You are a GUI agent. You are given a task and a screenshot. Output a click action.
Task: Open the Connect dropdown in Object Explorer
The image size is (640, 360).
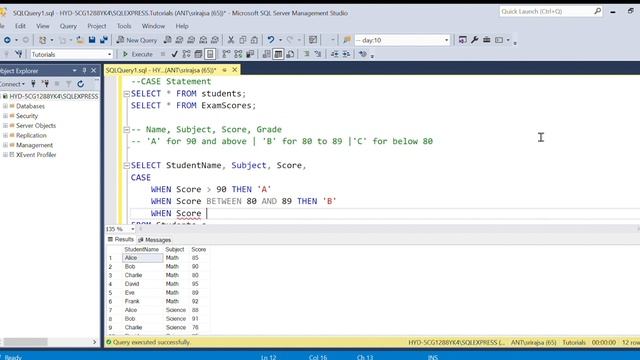click(12, 84)
